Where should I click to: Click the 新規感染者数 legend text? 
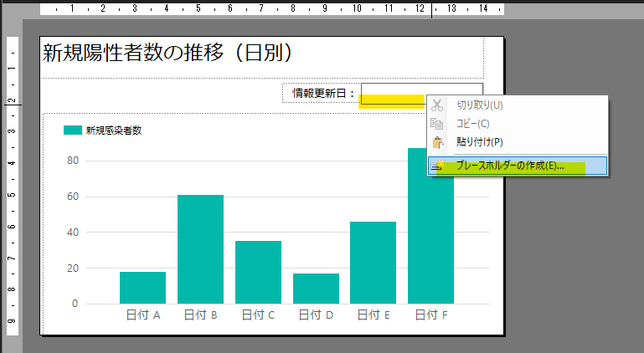(x=114, y=130)
